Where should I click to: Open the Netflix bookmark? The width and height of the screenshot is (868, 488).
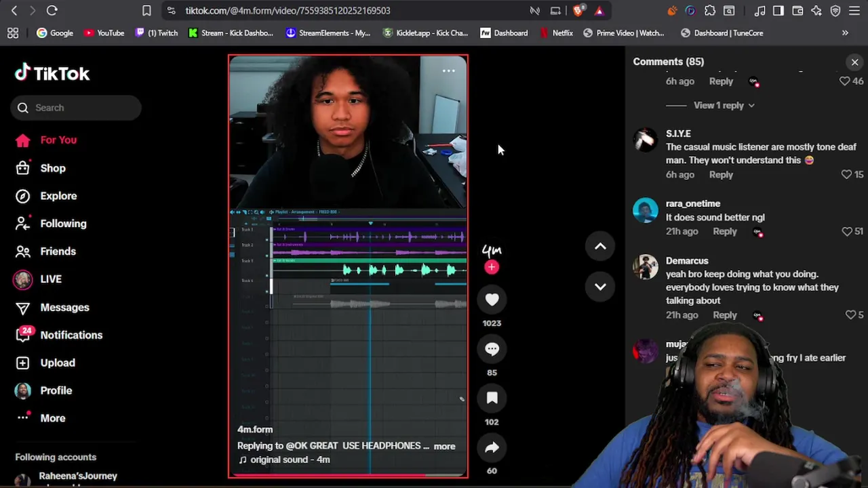[x=556, y=33]
